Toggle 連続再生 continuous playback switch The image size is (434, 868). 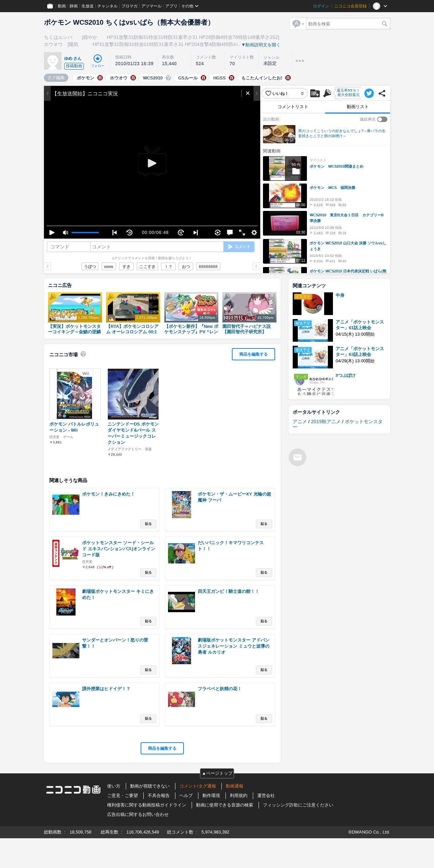[382, 119]
